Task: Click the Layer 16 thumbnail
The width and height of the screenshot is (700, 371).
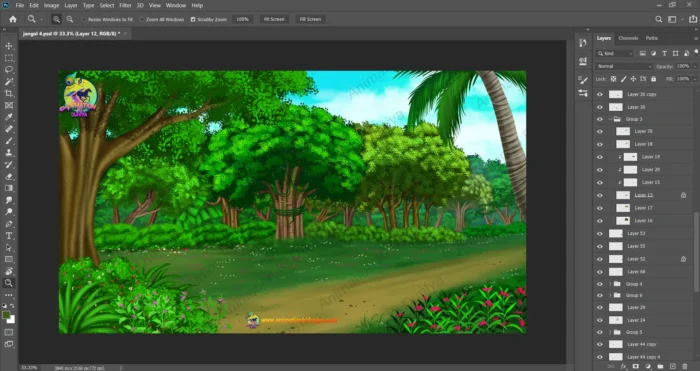Action: click(623, 221)
